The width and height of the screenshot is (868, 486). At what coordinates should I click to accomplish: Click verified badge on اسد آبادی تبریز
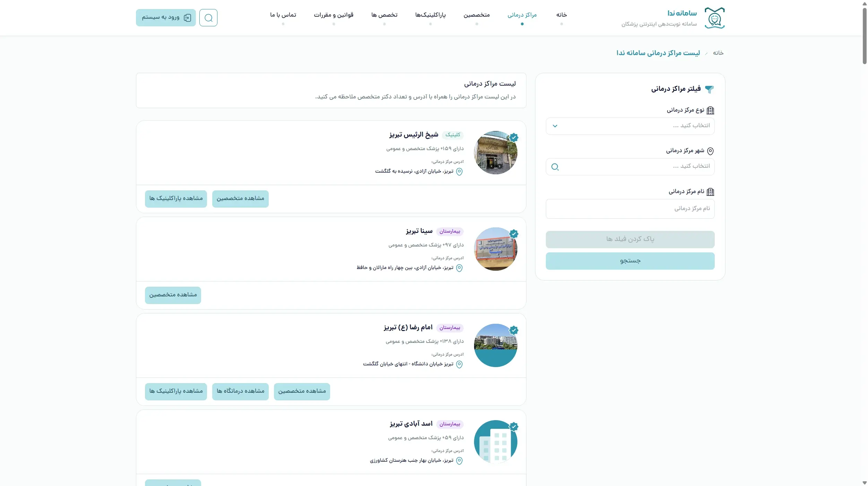pyautogui.click(x=514, y=427)
